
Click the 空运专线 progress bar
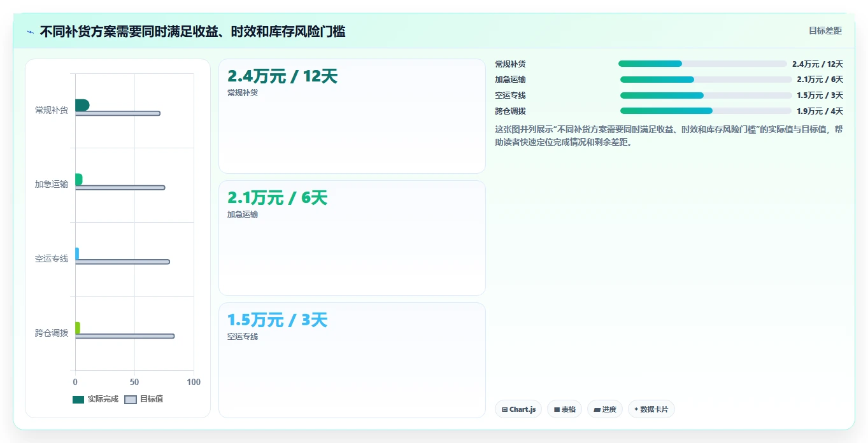click(x=706, y=95)
